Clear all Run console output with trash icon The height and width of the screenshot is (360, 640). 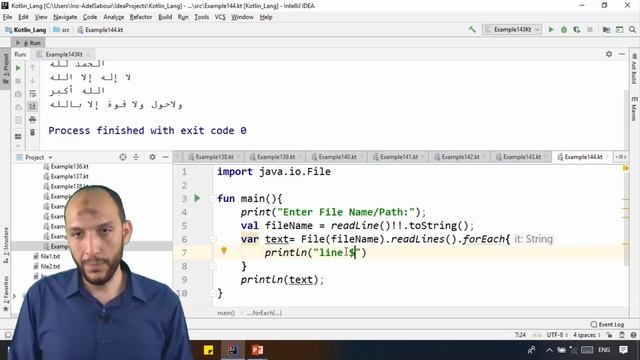[x=32, y=132]
